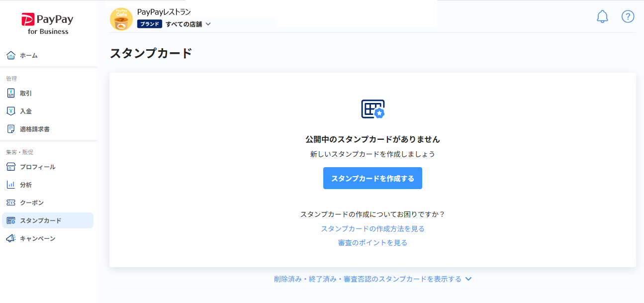This screenshot has height=303, width=644.
Task: Click スタンプカードを作成する button
Action: [372, 178]
